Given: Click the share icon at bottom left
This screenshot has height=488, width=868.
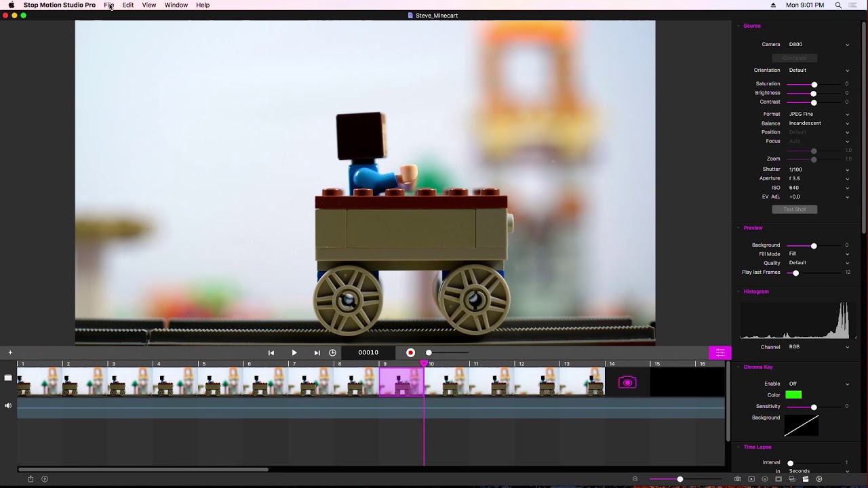Looking at the screenshot, I should click(31, 479).
